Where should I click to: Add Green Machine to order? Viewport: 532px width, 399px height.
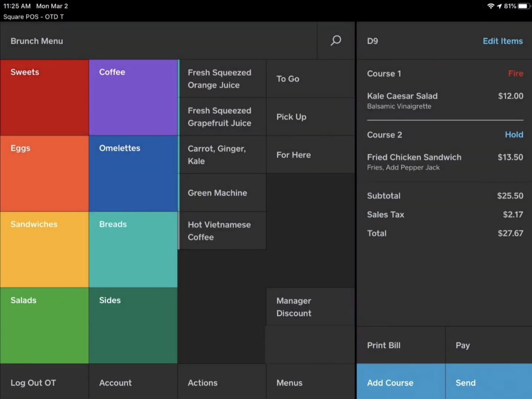[x=222, y=193]
